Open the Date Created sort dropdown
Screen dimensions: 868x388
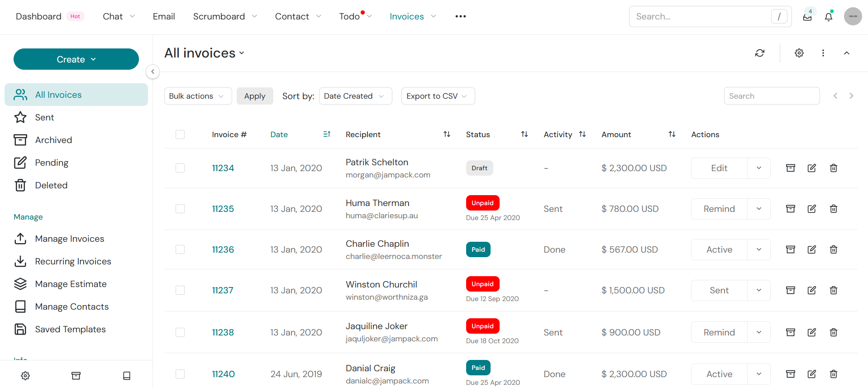[355, 96]
